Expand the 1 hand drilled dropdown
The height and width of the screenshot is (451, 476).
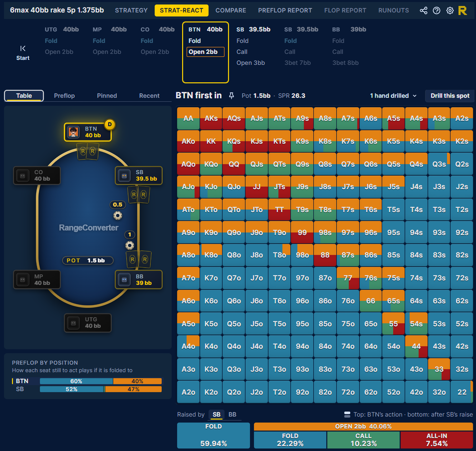pyautogui.click(x=393, y=96)
